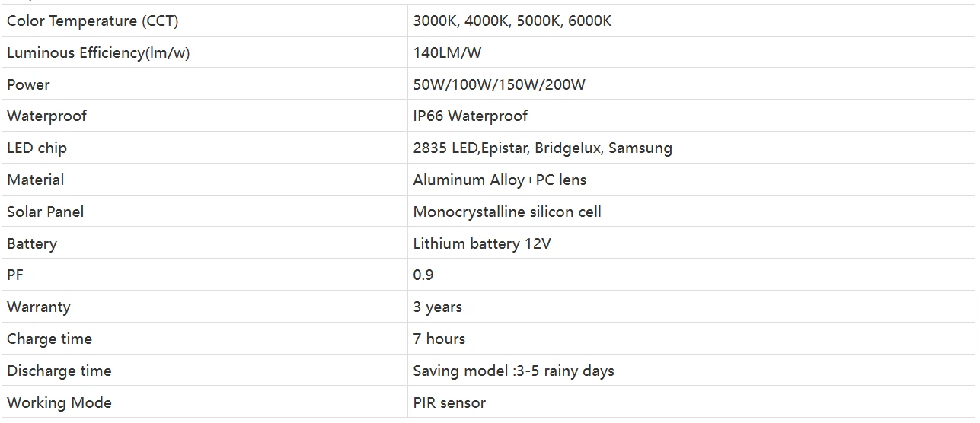980x423 pixels.
Task: Select the 50W/100W/150W/200W power value
Action: pos(499,84)
